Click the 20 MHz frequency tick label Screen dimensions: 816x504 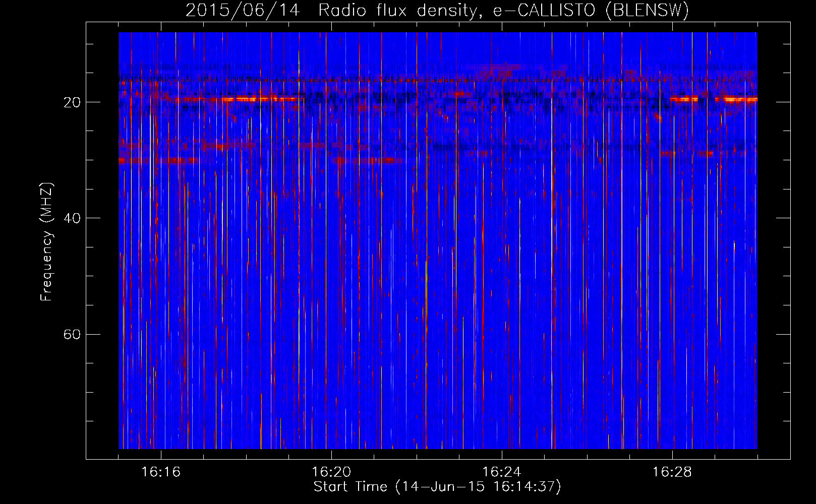click(x=72, y=102)
